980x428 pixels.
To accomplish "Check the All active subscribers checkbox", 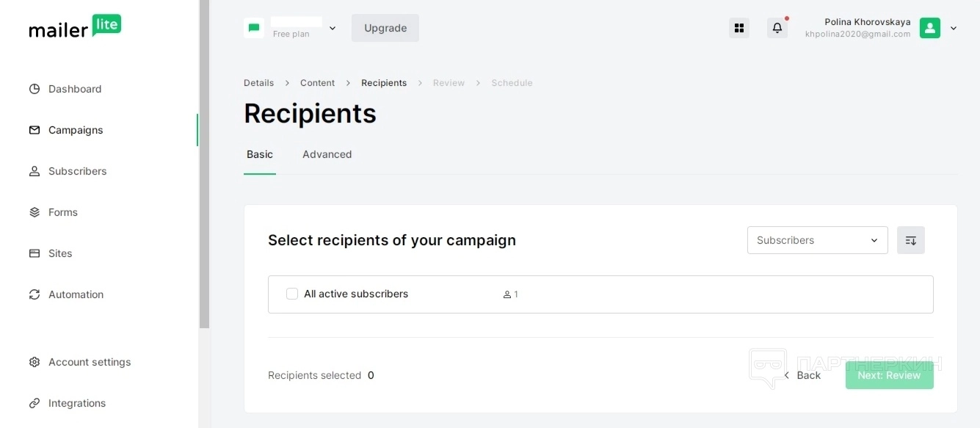I will click(292, 294).
